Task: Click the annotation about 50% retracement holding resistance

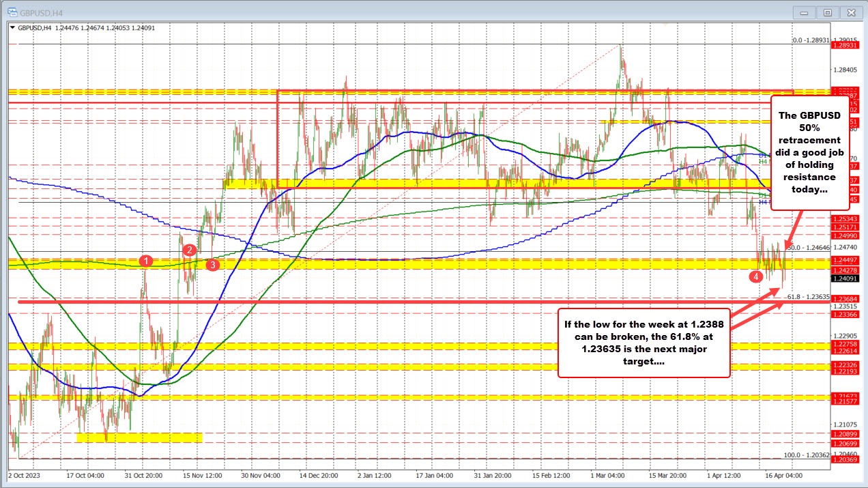Action: [x=811, y=153]
